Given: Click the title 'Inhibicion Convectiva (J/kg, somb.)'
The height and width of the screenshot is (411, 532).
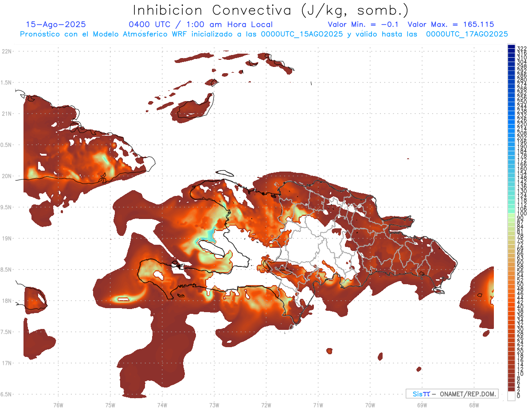Looking at the screenshot, I should (271, 10).
